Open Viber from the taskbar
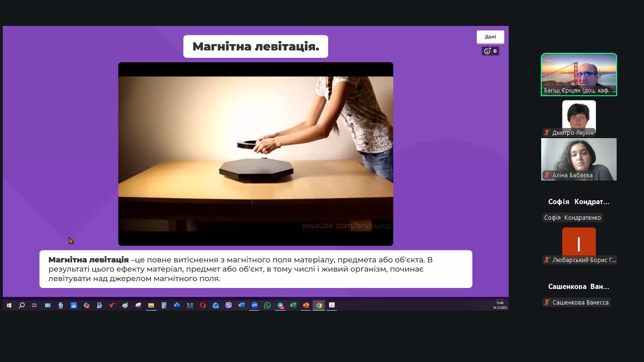This screenshot has height=362, width=644. coord(229,305)
